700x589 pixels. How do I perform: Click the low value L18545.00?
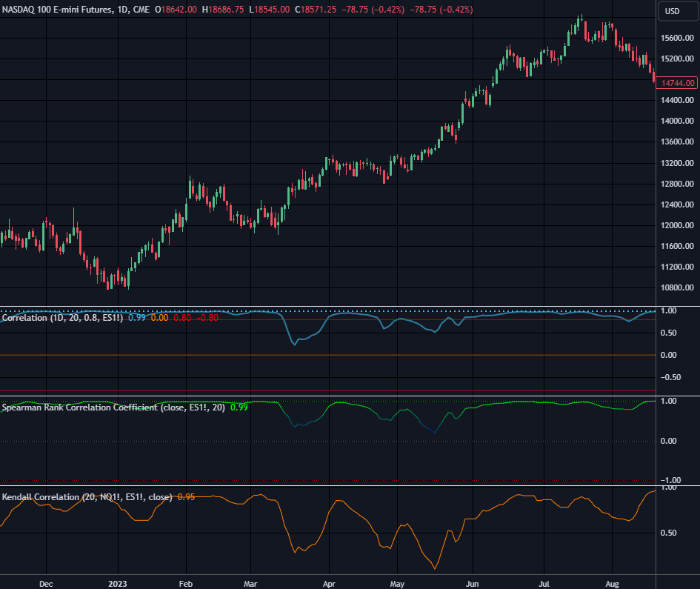[x=269, y=10]
